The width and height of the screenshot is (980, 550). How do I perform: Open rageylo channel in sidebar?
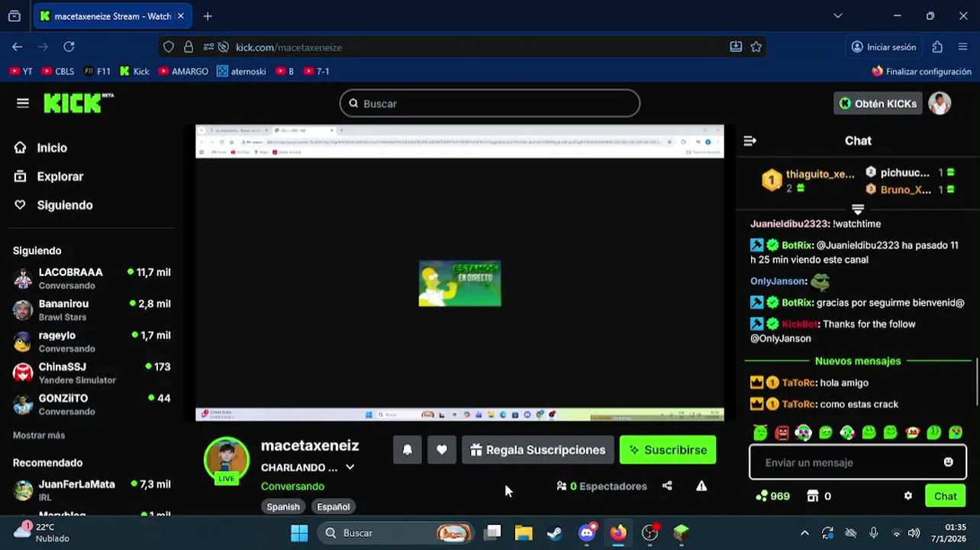pyautogui.click(x=92, y=341)
